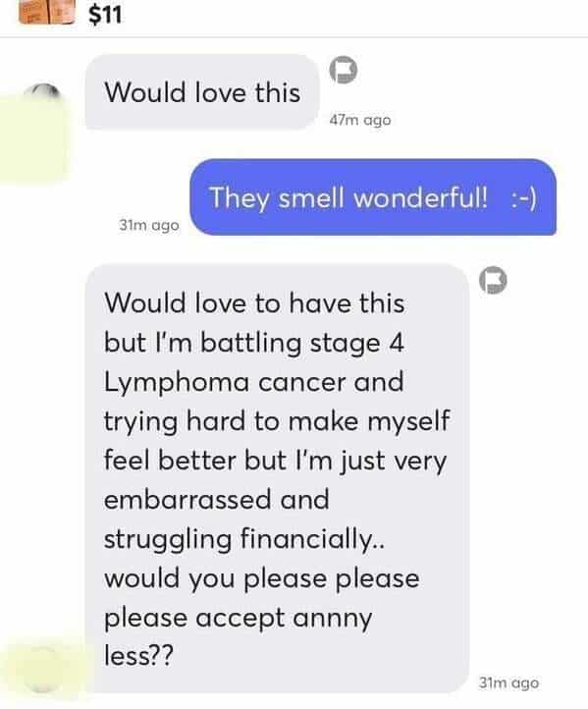
Task: Tap the "31m ago" timestamp under long message
Action: tap(508, 682)
